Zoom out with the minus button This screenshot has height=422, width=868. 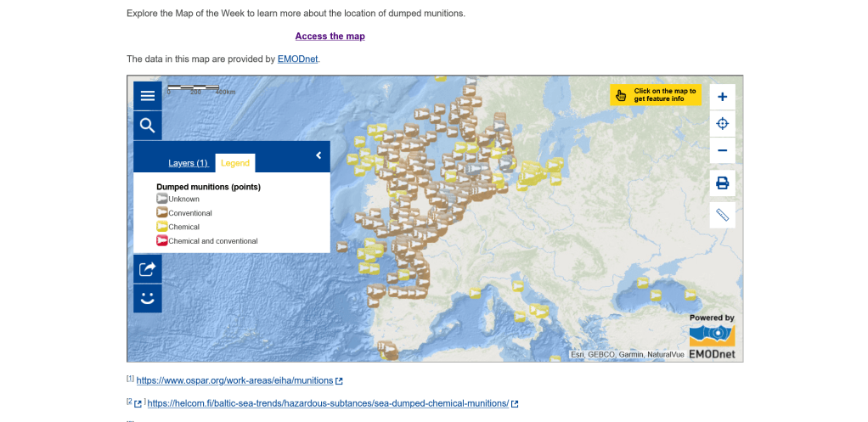click(722, 151)
